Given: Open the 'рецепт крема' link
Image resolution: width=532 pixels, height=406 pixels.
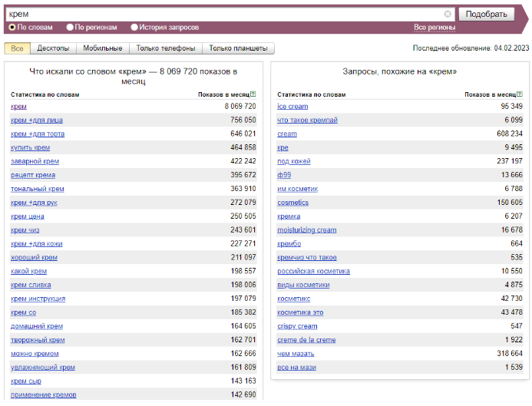Looking at the screenshot, I should [33, 175].
